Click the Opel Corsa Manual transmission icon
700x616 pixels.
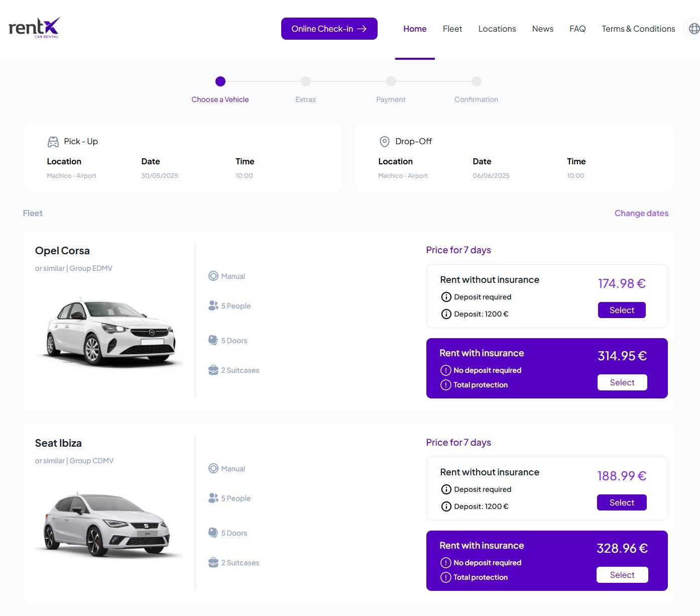click(213, 276)
